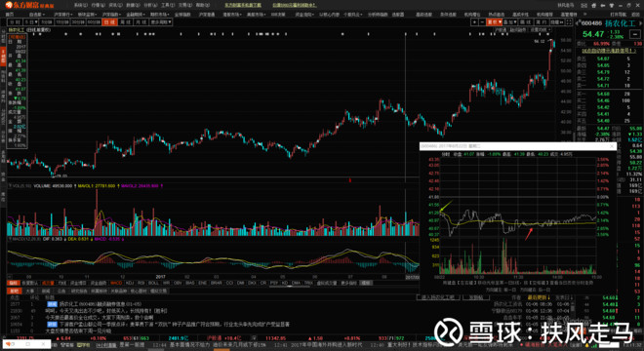Go to previous stock arrow beside 600486
This screenshot has width=644, height=351.
point(578,23)
